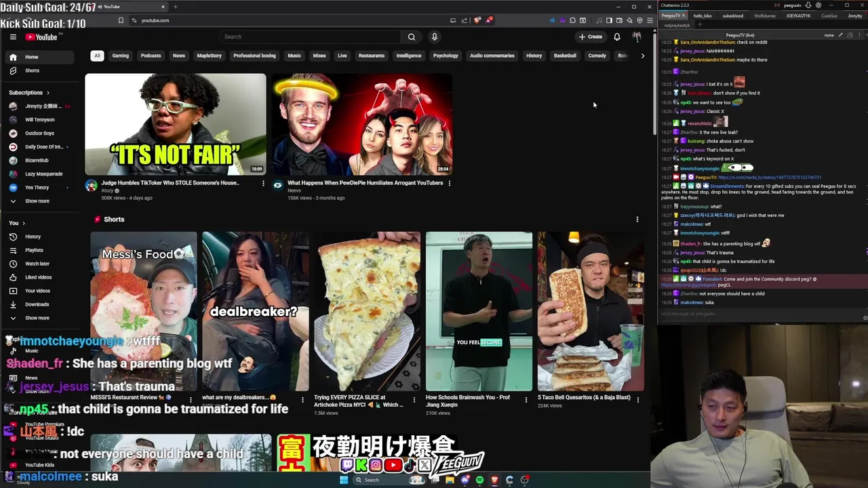Open three-dot menu on Taco Bell Quesaritos short

coord(637,400)
